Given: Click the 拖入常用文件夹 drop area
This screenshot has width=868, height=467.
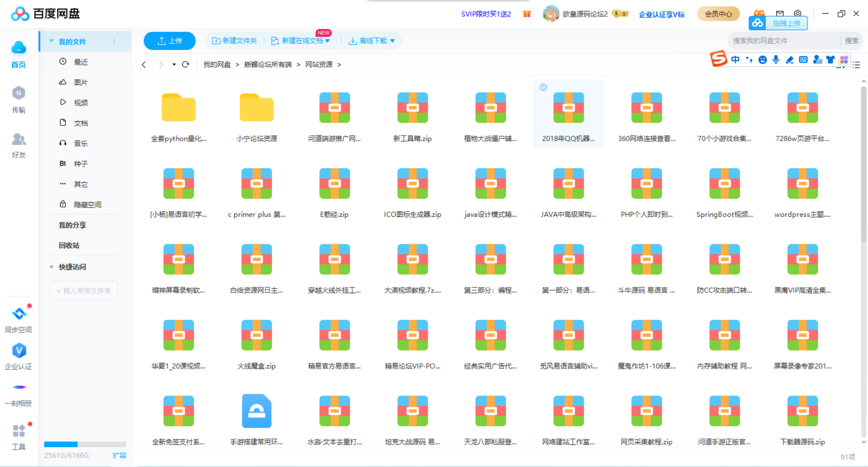Looking at the screenshot, I should (84, 291).
